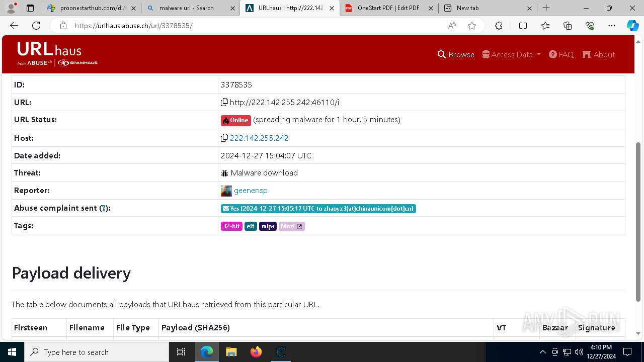Click the browser back arrow
The height and width of the screenshot is (362, 644).
pyautogui.click(x=14, y=26)
